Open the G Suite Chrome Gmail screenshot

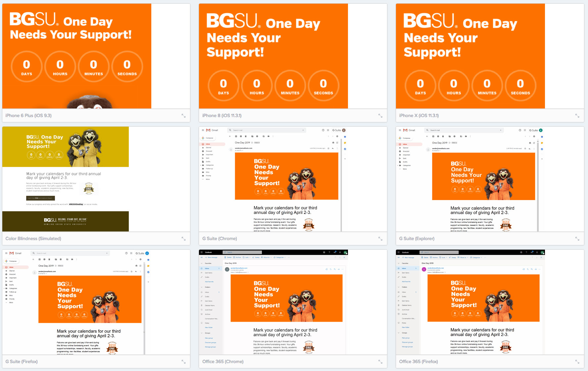coord(293,179)
